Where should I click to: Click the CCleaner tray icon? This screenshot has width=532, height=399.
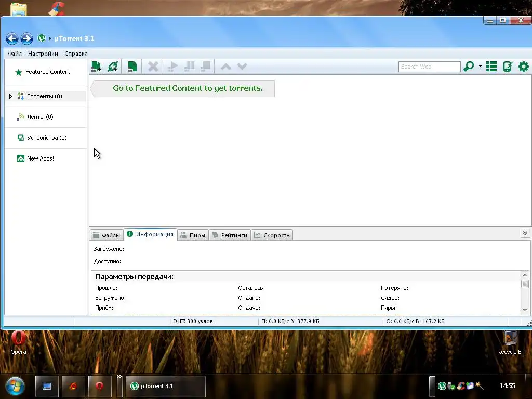(x=460, y=386)
